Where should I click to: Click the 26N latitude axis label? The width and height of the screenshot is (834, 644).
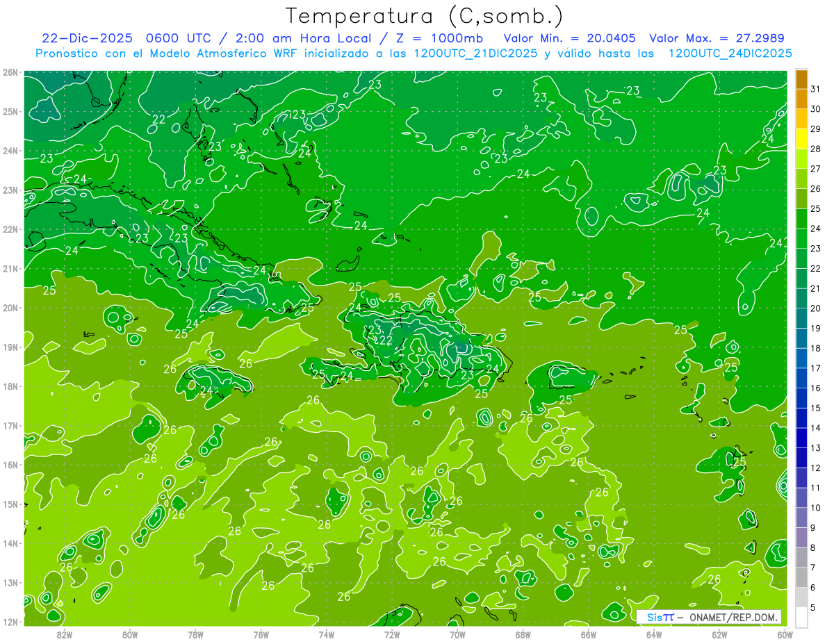(10, 72)
